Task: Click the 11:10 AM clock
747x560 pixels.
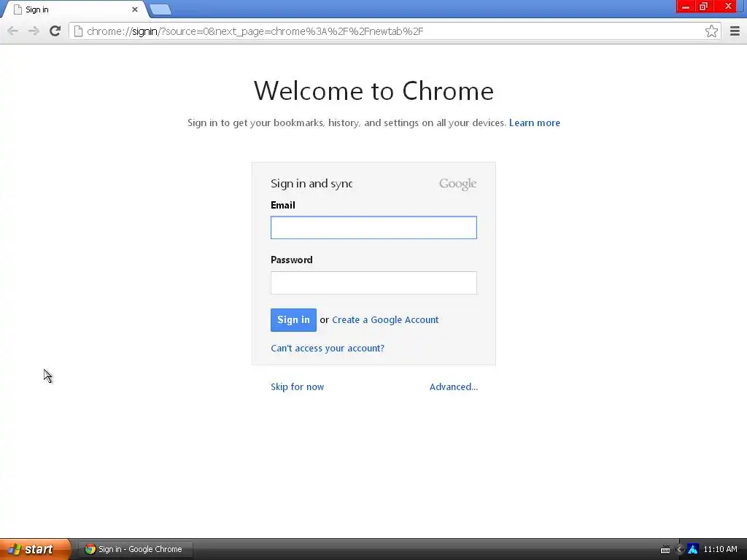Action: click(x=720, y=550)
